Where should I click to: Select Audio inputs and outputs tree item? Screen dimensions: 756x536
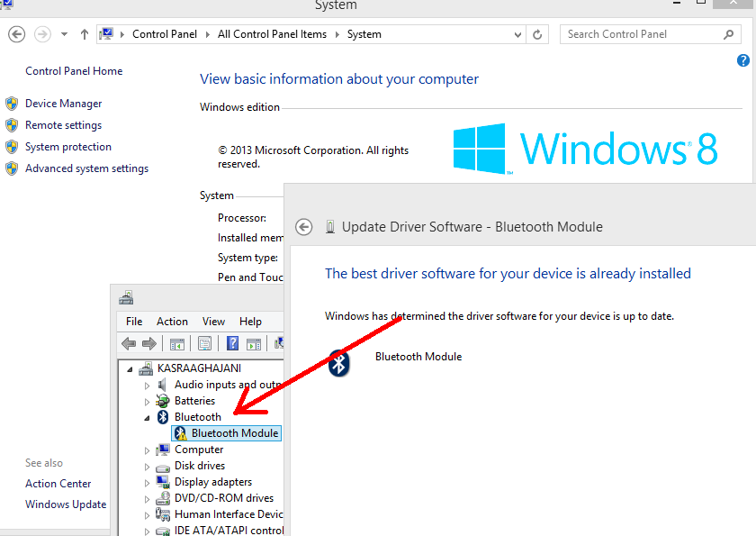(x=229, y=385)
